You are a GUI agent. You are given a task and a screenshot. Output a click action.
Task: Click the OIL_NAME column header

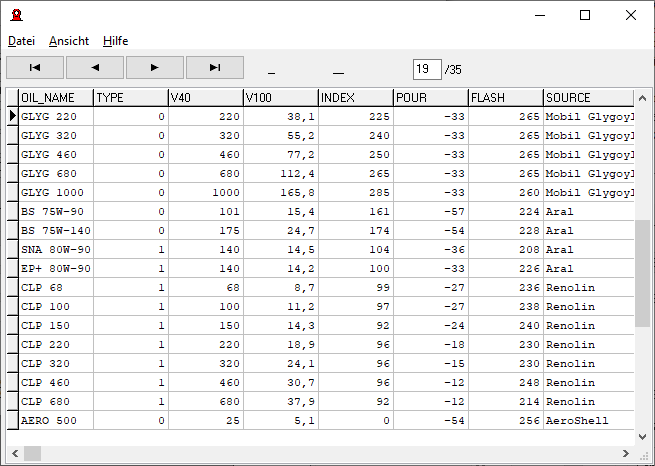point(56,98)
